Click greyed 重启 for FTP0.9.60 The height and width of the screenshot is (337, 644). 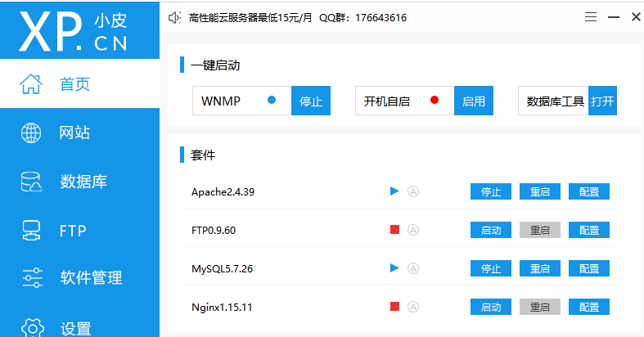[540, 230]
